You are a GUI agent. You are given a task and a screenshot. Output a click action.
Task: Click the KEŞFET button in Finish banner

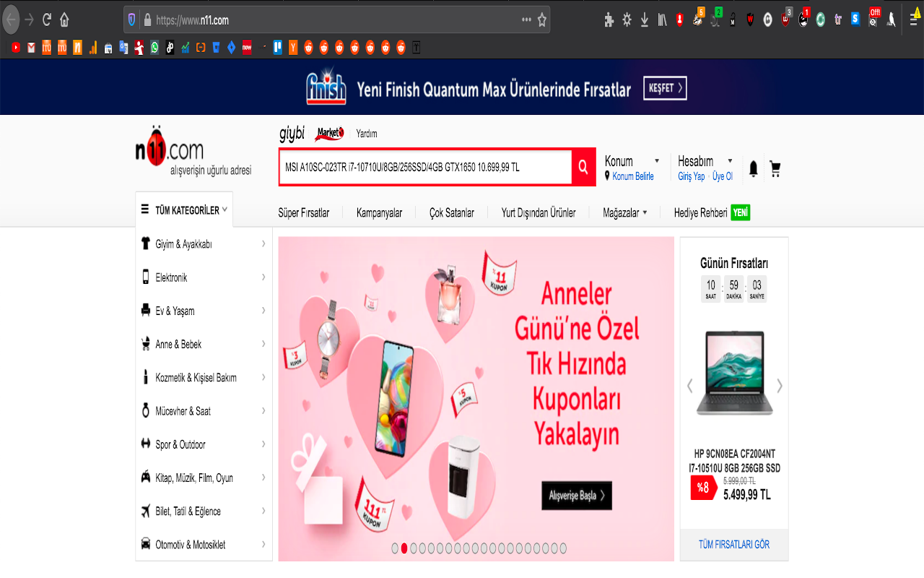pyautogui.click(x=665, y=88)
